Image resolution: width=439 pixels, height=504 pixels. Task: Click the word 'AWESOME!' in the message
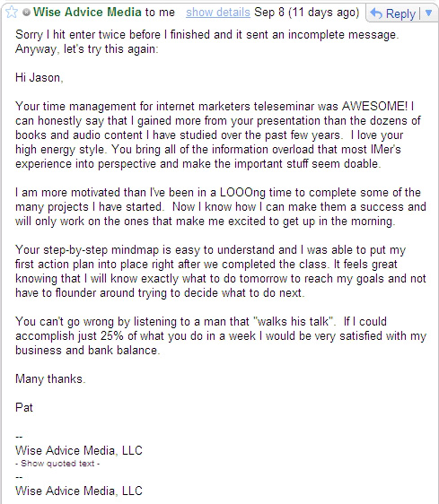374,106
